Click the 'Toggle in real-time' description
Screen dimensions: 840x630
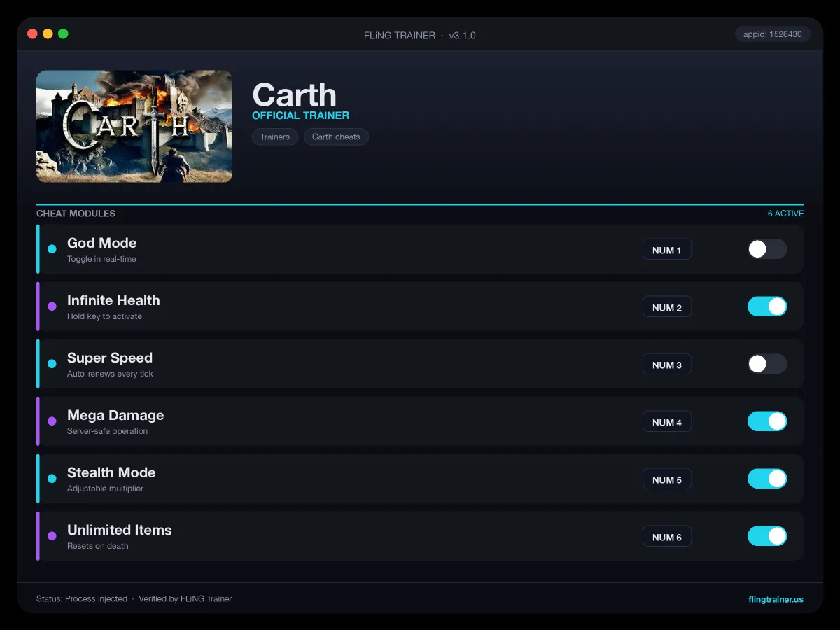point(101,259)
